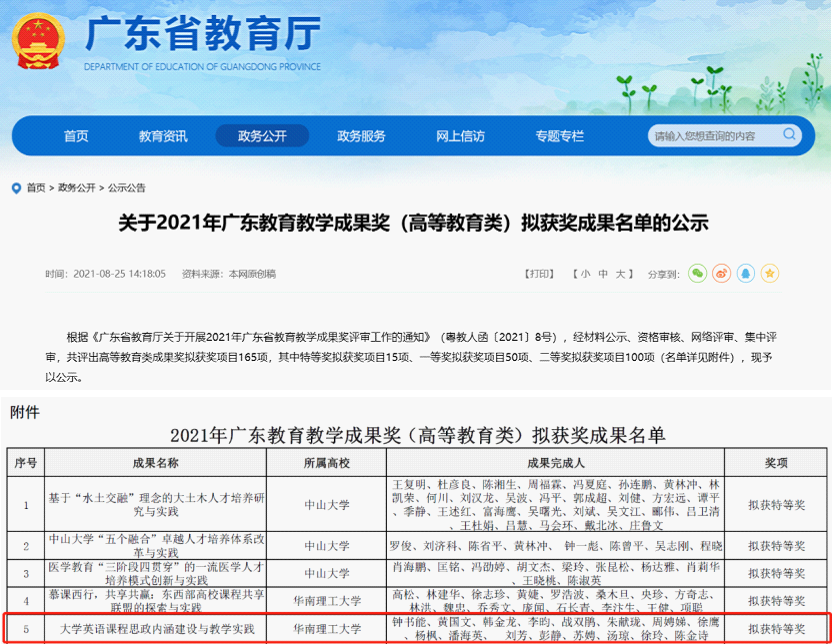
Task: Share the article via WeChat icon
Action: (x=697, y=273)
